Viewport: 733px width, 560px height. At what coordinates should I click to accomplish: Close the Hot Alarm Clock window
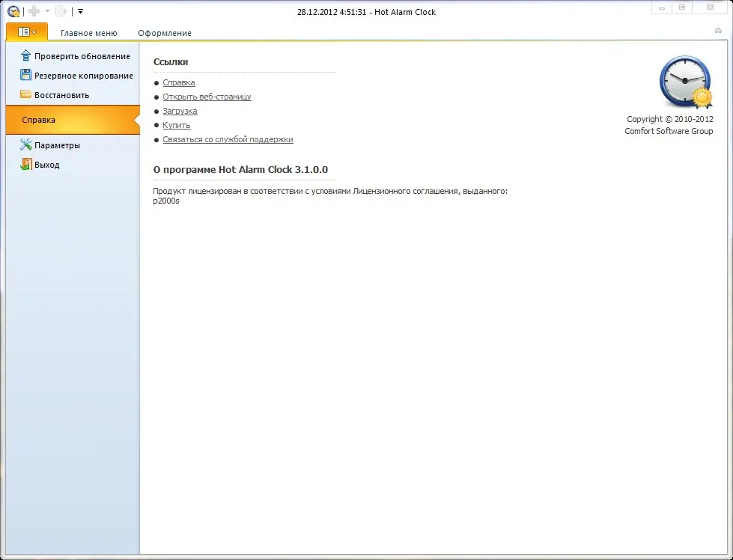click(x=710, y=8)
